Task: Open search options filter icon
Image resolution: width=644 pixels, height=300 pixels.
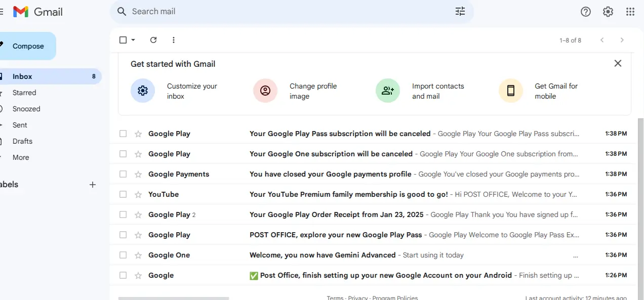Action: click(x=460, y=11)
